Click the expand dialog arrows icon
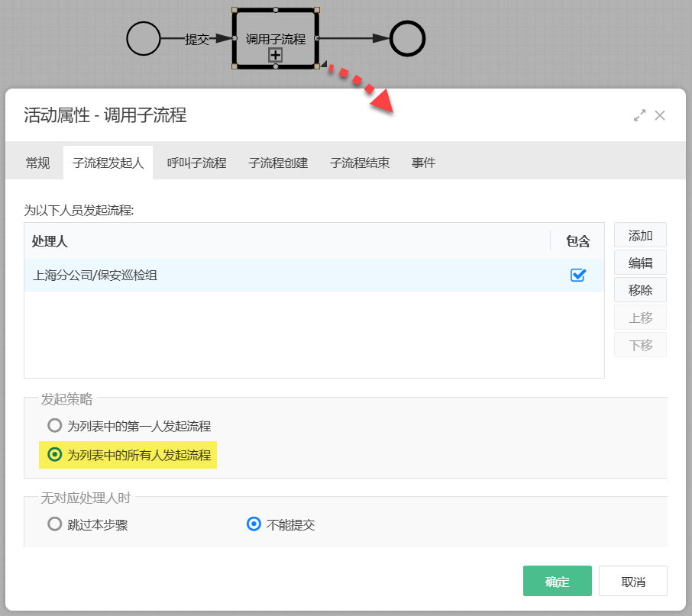 tap(640, 115)
